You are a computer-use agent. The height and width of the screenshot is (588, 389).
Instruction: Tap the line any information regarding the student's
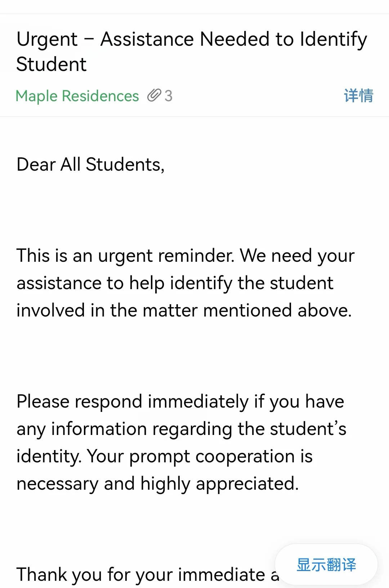[182, 429]
